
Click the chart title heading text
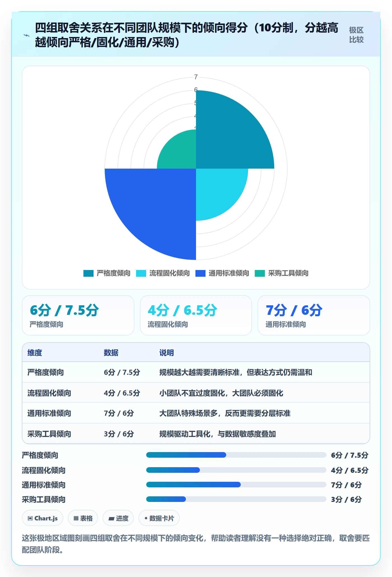pyautogui.click(x=186, y=35)
